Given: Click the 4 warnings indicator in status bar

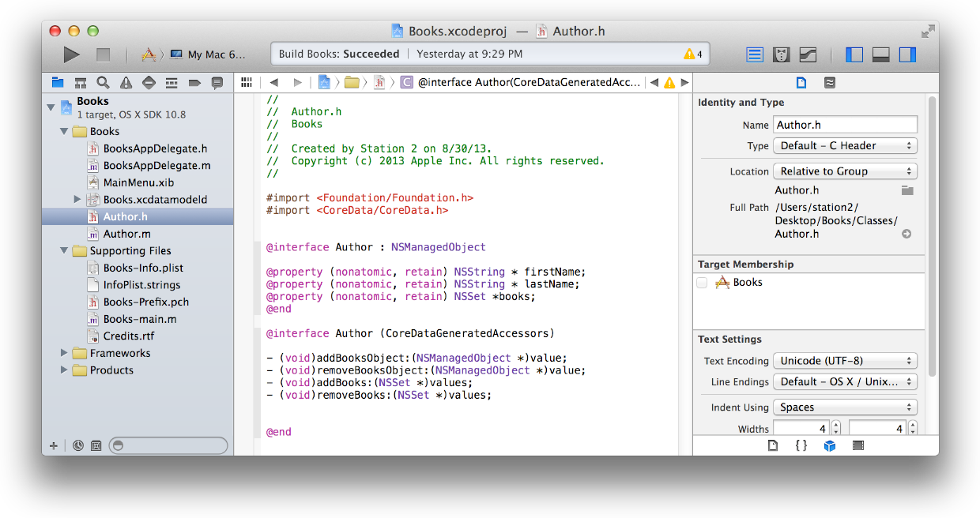Looking at the screenshot, I should coord(692,54).
